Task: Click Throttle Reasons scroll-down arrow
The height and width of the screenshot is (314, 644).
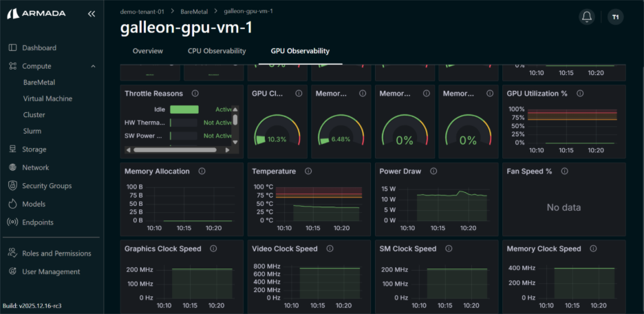Action: 235,142
